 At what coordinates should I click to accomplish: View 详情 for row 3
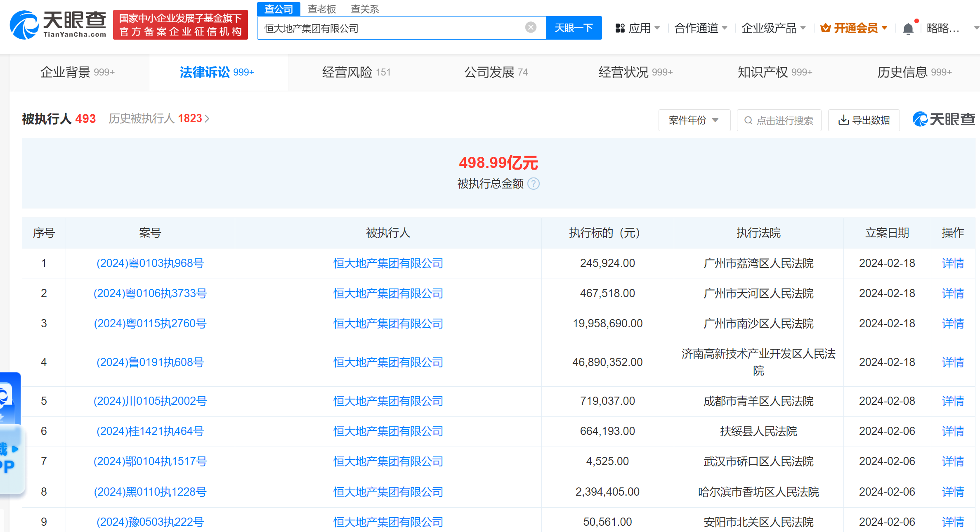point(952,324)
